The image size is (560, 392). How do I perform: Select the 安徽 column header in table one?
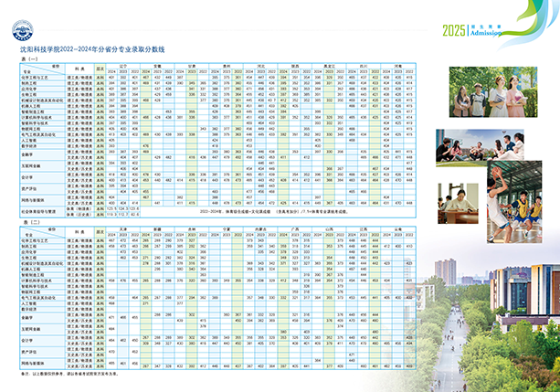click(158, 67)
